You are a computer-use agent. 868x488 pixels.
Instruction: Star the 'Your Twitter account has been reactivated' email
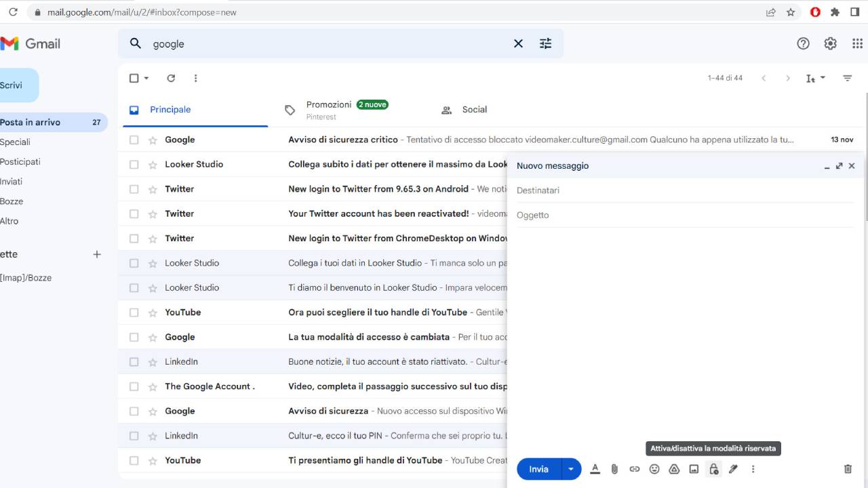coord(153,213)
